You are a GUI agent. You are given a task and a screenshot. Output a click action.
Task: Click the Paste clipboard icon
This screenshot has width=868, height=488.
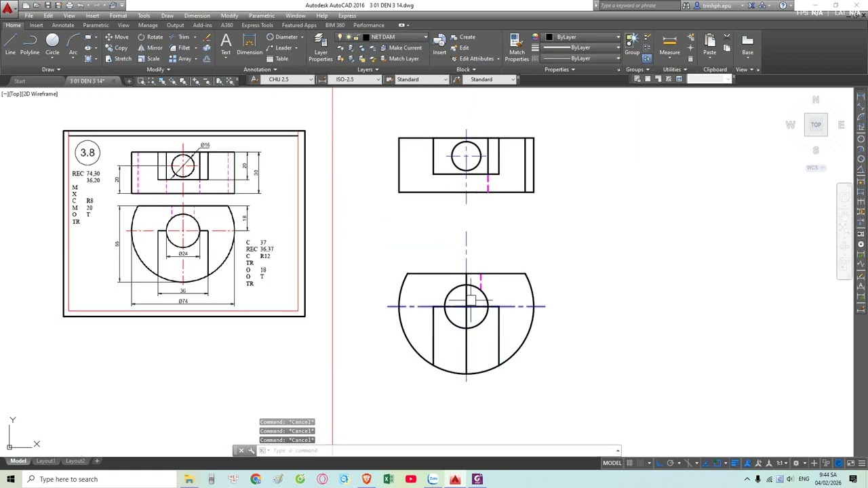click(x=709, y=45)
